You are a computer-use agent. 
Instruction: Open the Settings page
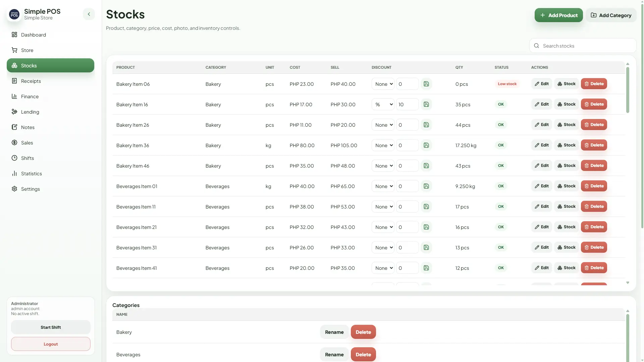point(50,189)
